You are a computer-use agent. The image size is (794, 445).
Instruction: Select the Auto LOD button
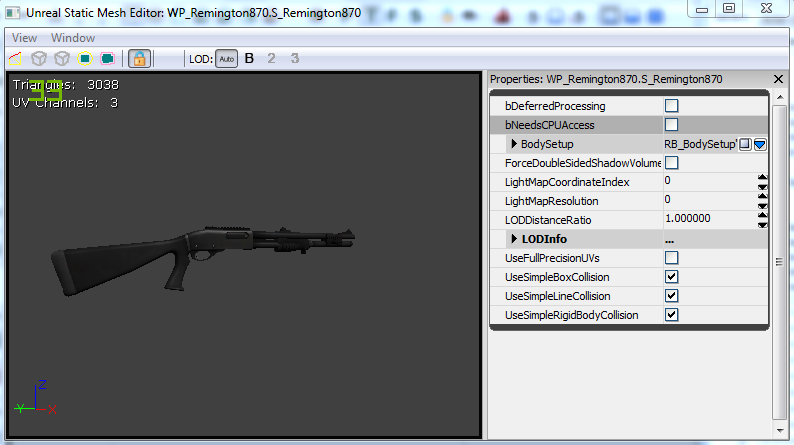pos(226,59)
